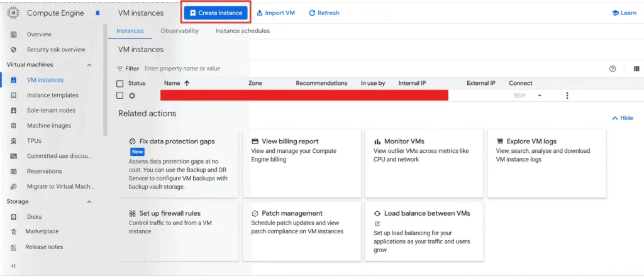Open Marketplace in the sidebar

42,231
